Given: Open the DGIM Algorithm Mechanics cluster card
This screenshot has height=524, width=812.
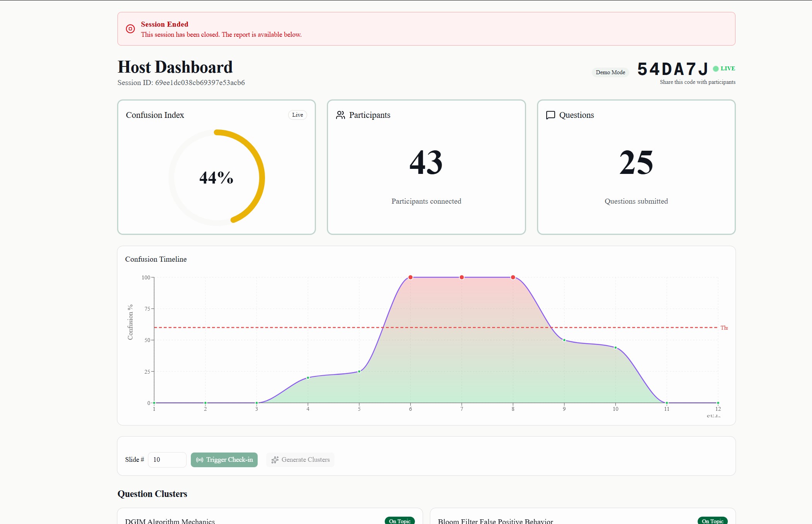Looking at the screenshot, I should pos(170,521).
